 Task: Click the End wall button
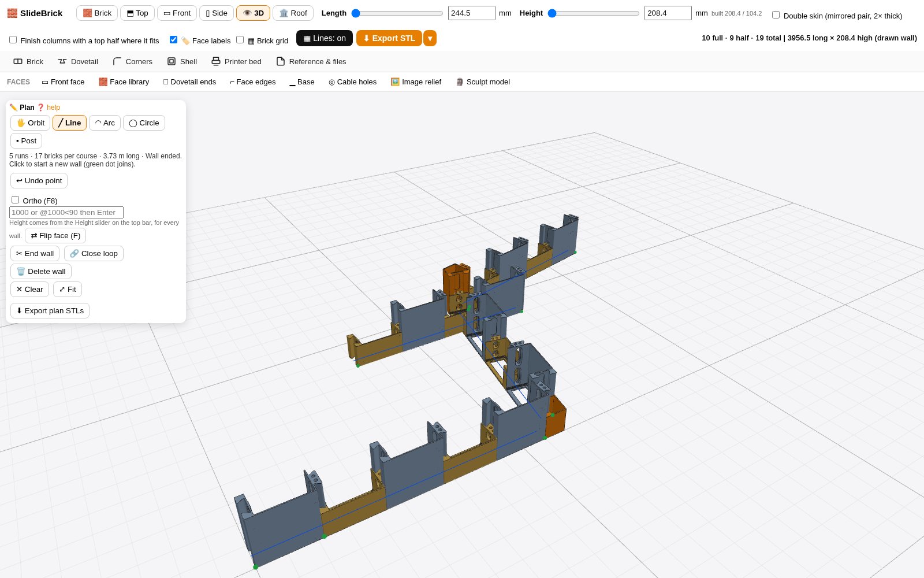[35, 253]
